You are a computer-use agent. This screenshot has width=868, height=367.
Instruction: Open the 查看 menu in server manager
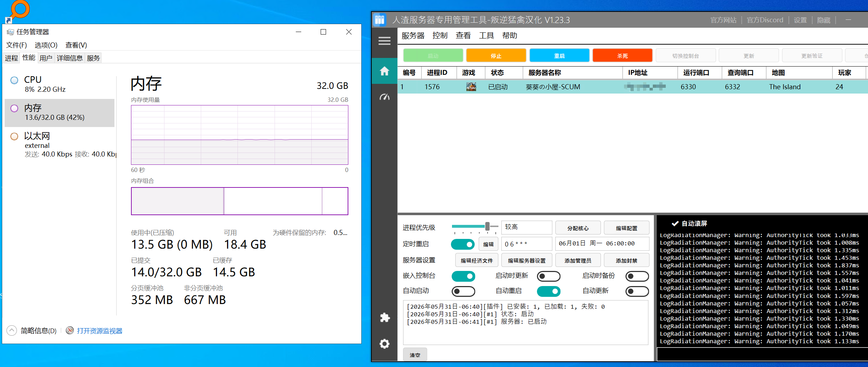(463, 35)
